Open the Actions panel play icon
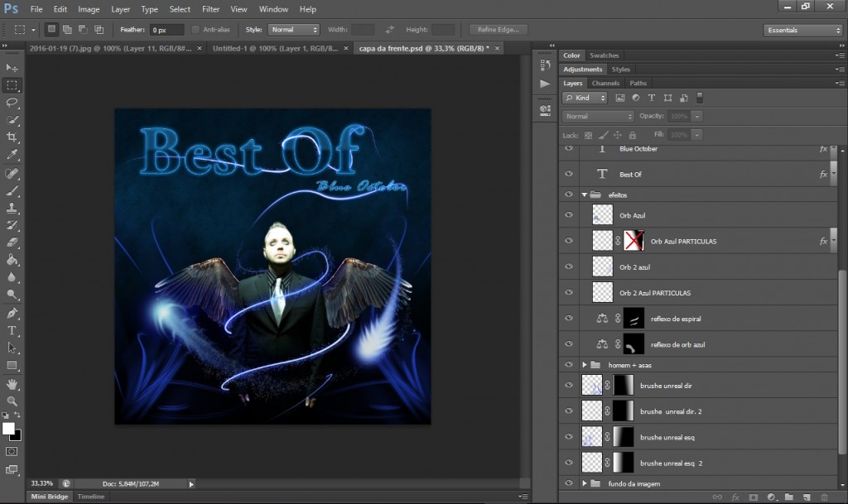Viewport: 848px width, 504px height. click(545, 84)
